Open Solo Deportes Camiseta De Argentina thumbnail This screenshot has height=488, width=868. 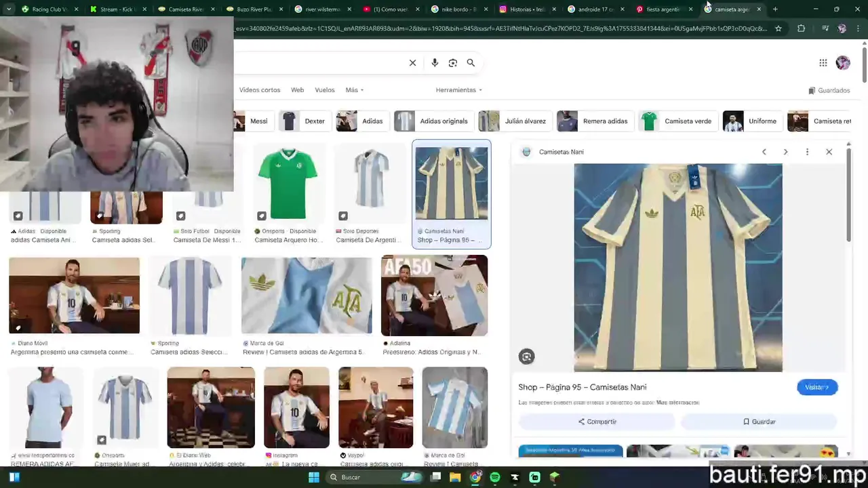pos(371,184)
